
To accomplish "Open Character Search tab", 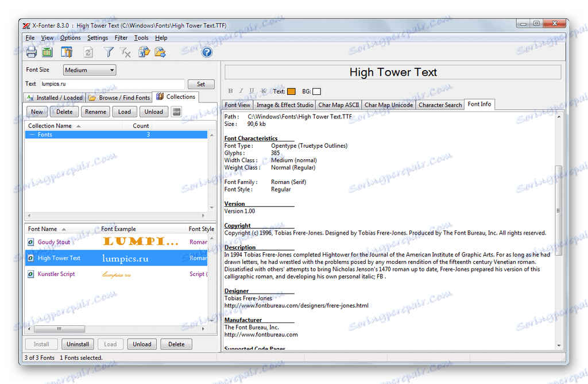I will (x=440, y=105).
